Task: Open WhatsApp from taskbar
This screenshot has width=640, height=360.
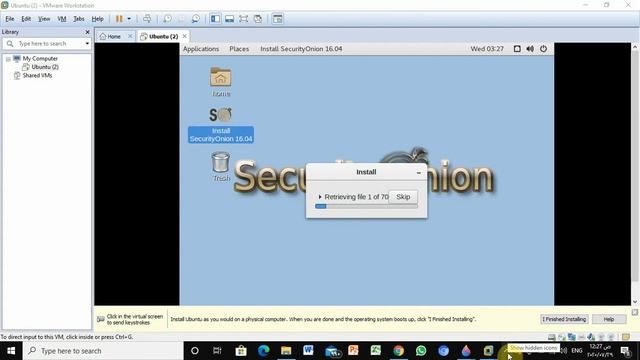Action: point(421,351)
